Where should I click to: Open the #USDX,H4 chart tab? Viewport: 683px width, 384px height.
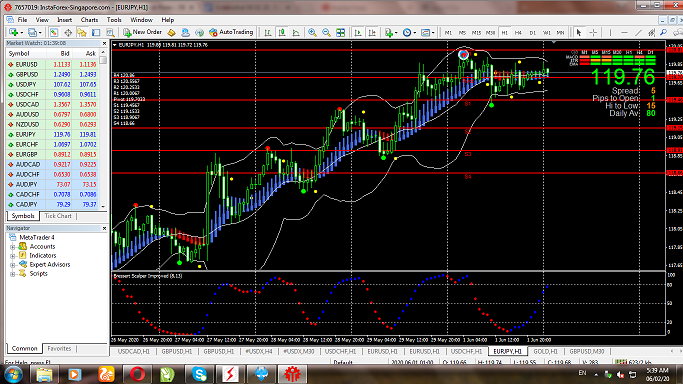[259, 351]
